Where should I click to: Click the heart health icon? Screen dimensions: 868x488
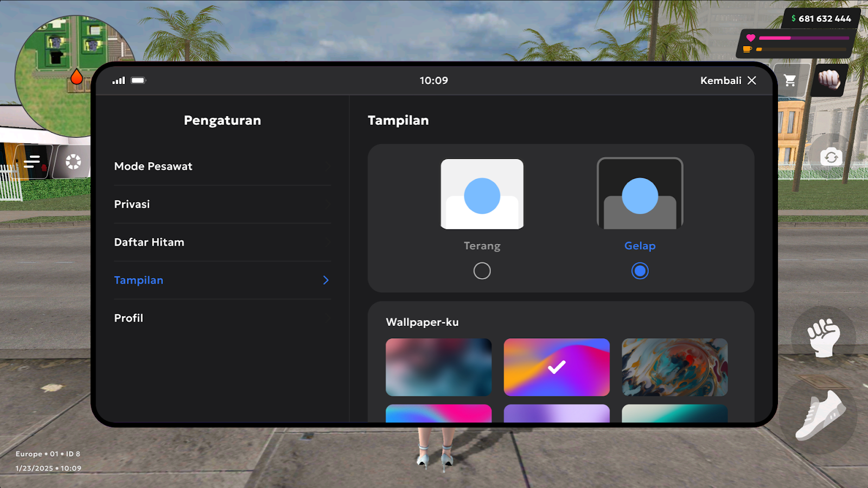pyautogui.click(x=751, y=38)
